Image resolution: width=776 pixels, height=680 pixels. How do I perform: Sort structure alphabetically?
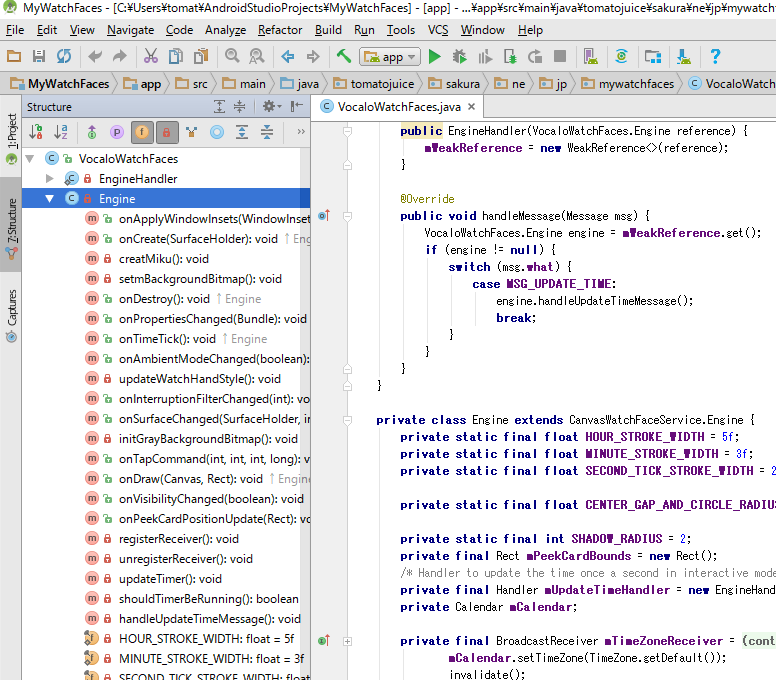(x=61, y=131)
